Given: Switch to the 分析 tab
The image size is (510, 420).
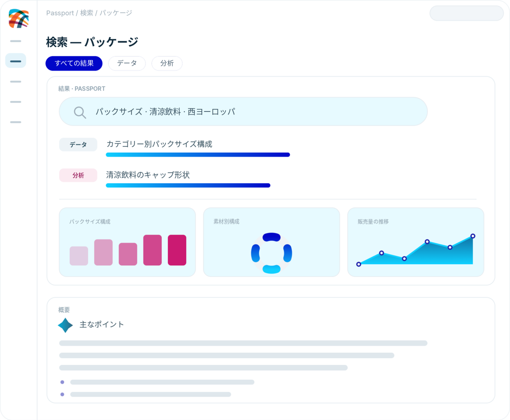Looking at the screenshot, I should pyautogui.click(x=167, y=63).
